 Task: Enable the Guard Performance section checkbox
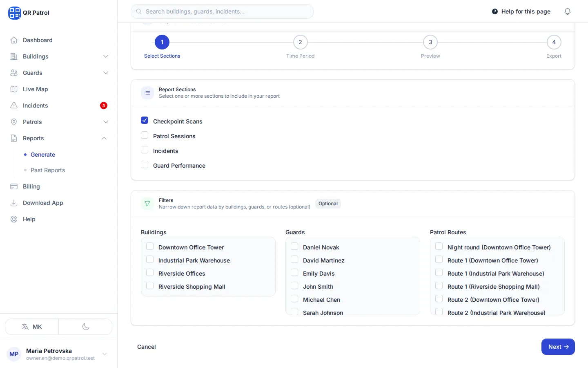click(x=145, y=164)
